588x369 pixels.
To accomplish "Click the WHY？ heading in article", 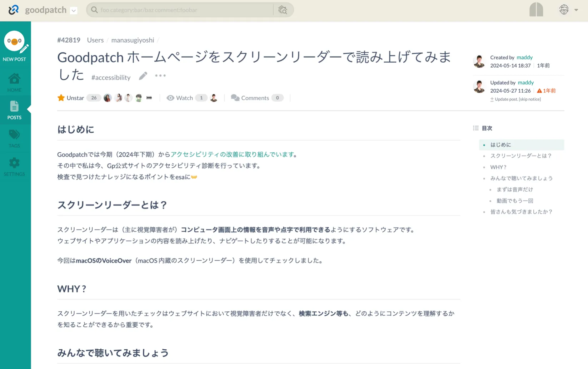I will pyautogui.click(x=72, y=289).
